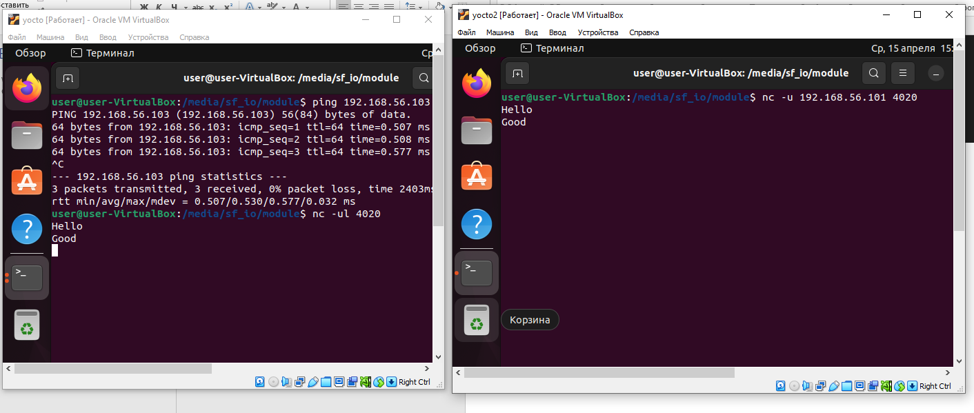974x413 pixels.
Task: Open Help in the yocto2 VM dock
Action: coord(476,224)
